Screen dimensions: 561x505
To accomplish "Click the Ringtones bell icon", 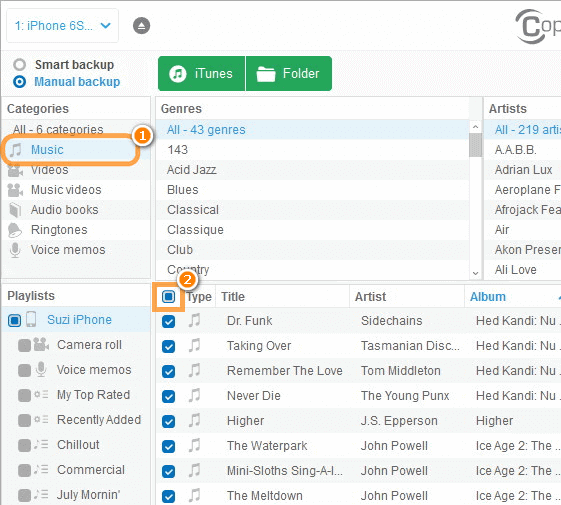I will click(15, 230).
